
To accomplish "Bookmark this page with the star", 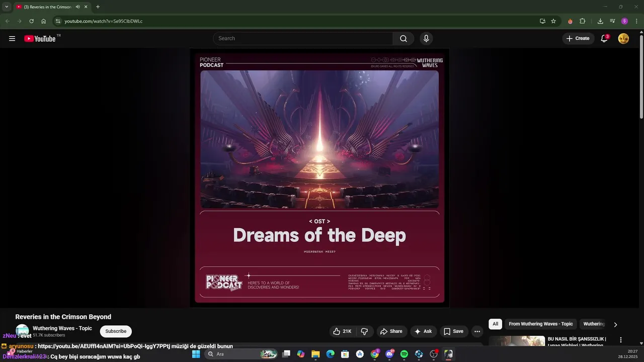I will click(553, 21).
